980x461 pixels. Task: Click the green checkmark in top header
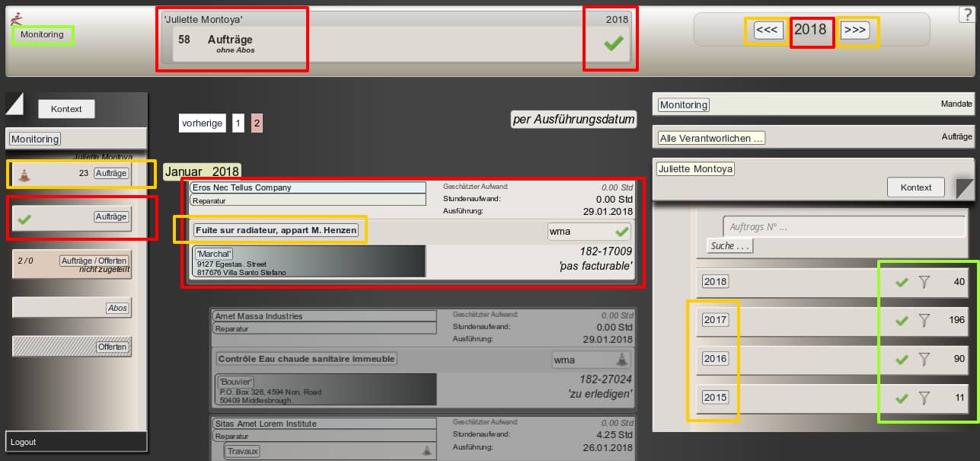tap(613, 44)
